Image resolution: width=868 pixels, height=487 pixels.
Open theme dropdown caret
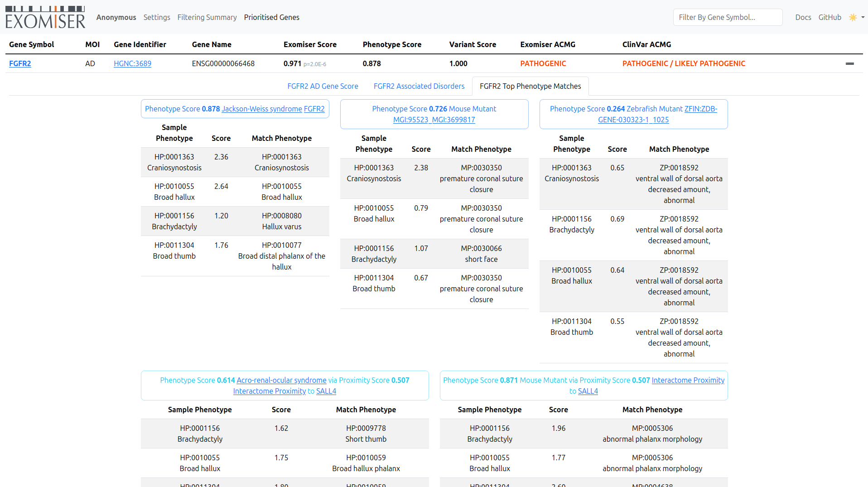click(863, 17)
